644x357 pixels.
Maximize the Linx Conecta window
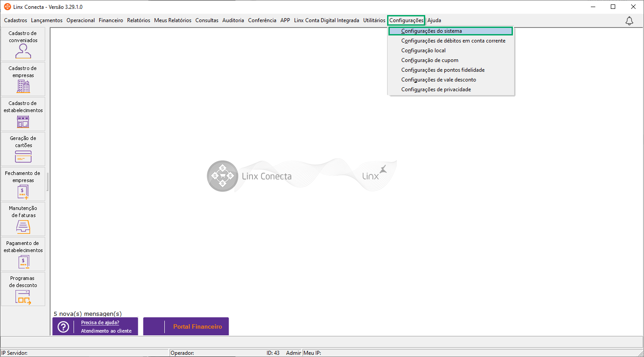point(613,7)
